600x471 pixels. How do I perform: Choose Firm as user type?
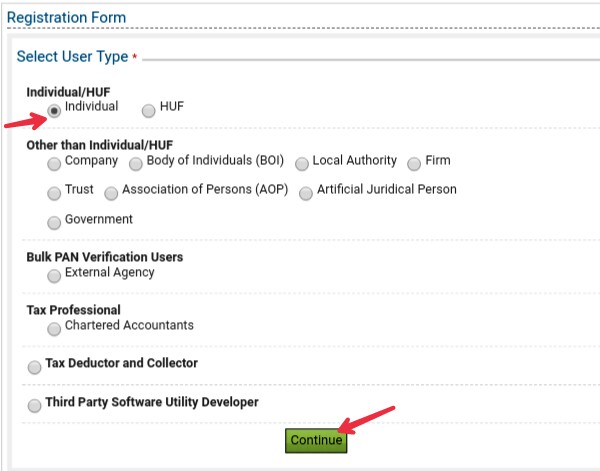click(414, 164)
